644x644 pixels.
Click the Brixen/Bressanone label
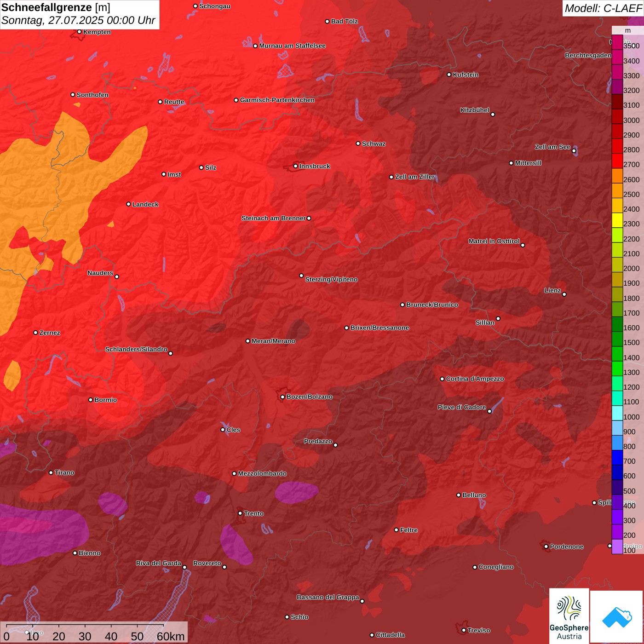click(380, 328)
